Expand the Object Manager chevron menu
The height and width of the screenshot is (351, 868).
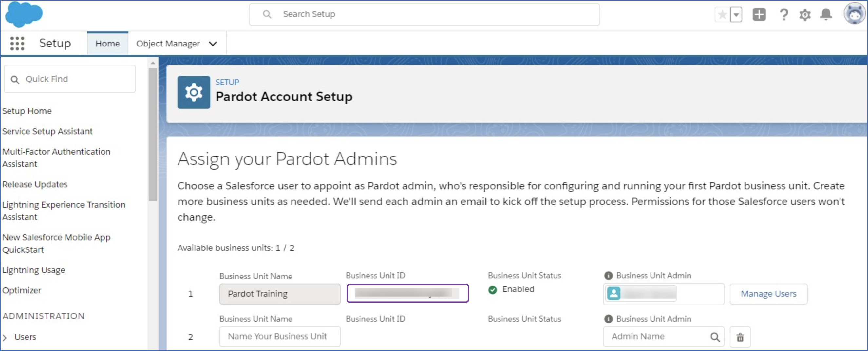pos(213,44)
